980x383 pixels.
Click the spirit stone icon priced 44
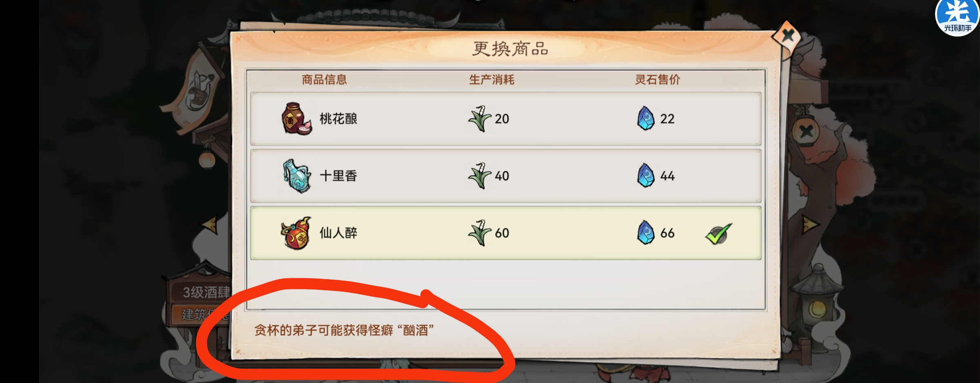(x=646, y=175)
